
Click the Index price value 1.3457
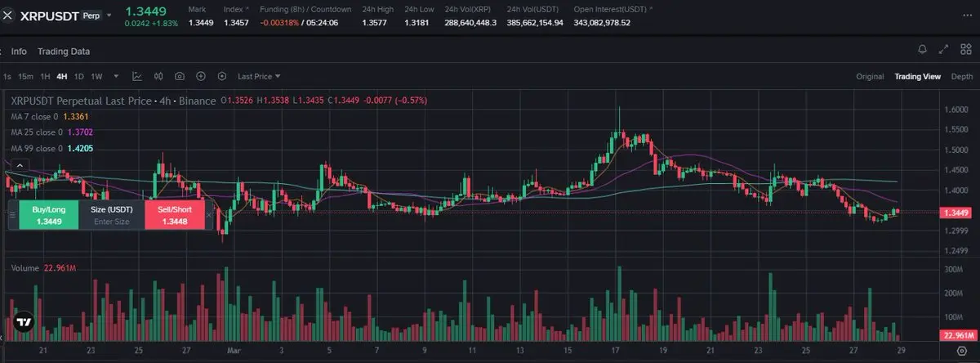[236, 22]
